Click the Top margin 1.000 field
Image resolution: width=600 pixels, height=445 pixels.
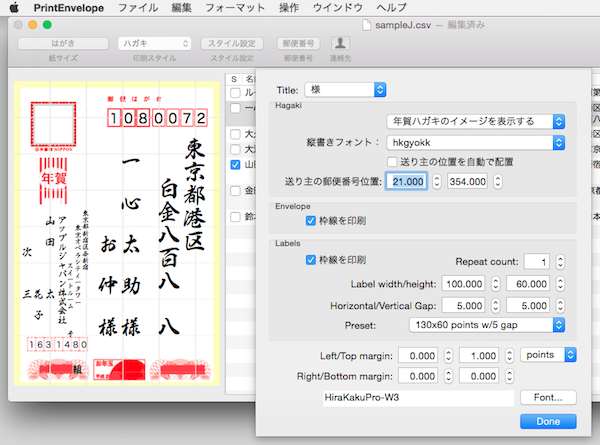point(479,356)
